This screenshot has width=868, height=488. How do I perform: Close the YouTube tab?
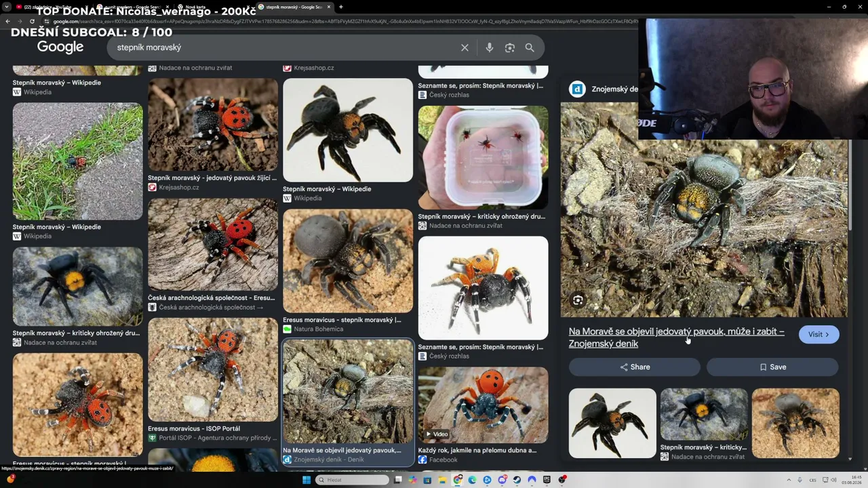87,7
